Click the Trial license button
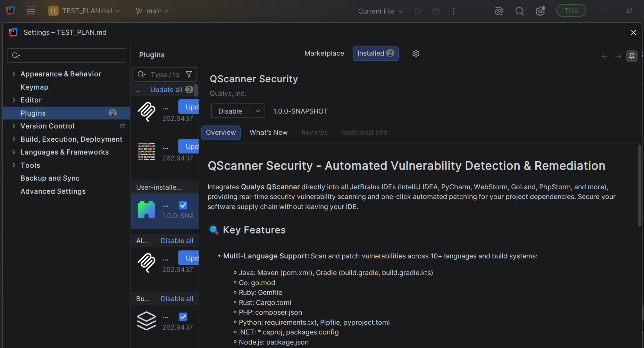 pos(571,11)
